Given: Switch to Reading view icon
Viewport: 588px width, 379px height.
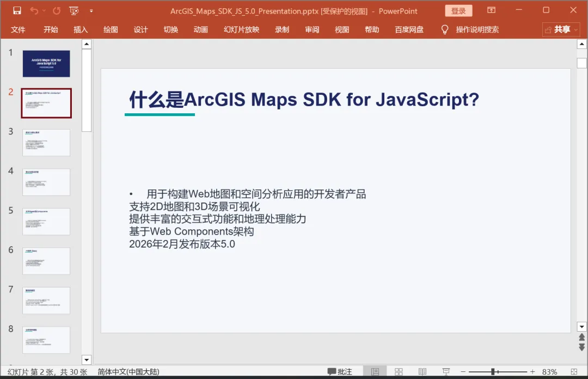Looking at the screenshot, I should click(422, 371).
